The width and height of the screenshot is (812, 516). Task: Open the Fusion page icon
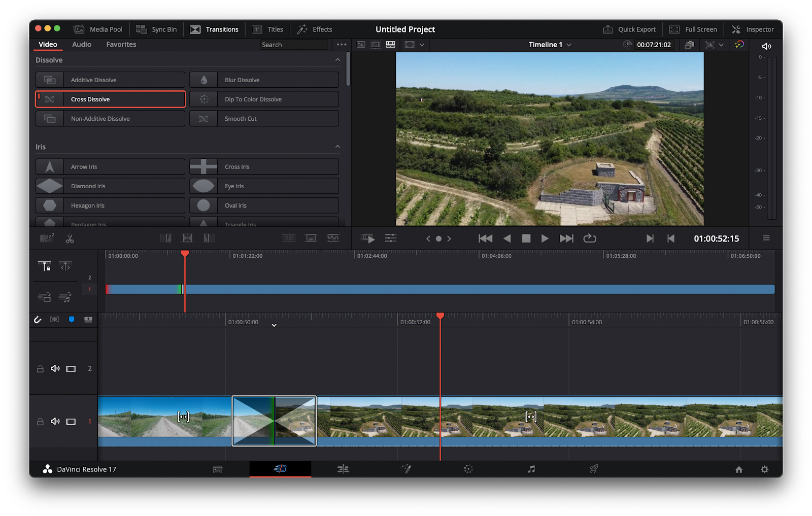point(405,469)
